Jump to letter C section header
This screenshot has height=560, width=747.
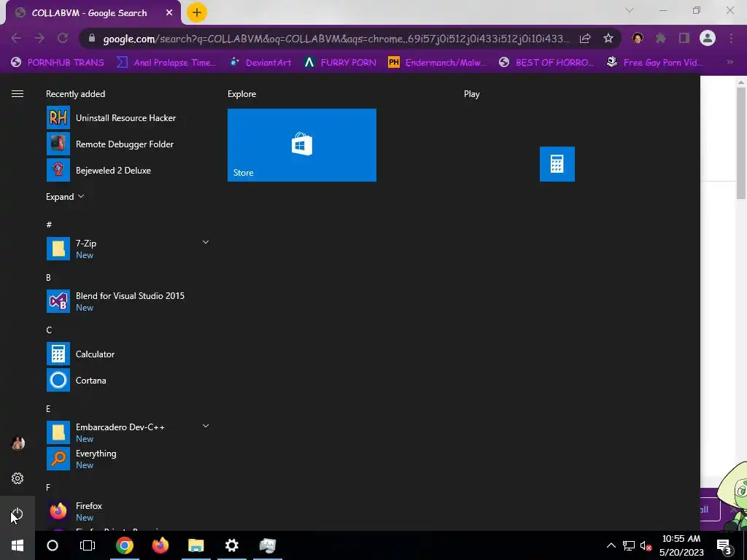49,330
